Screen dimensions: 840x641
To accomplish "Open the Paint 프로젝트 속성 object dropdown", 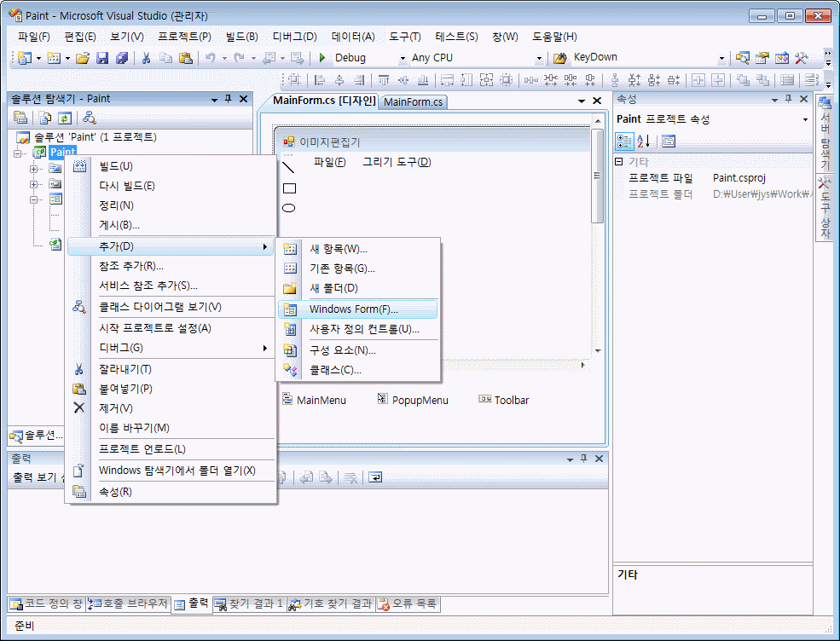I will pyautogui.click(x=805, y=119).
